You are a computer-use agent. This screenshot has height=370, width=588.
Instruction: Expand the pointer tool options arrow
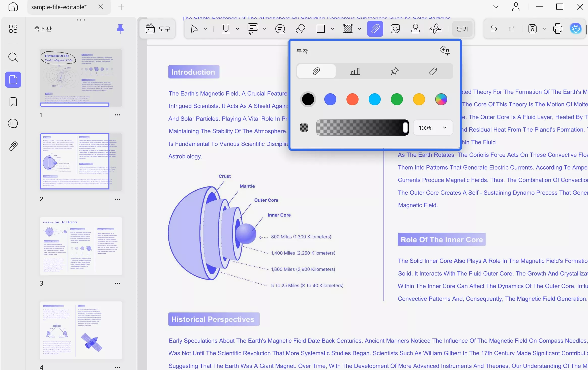(206, 29)
